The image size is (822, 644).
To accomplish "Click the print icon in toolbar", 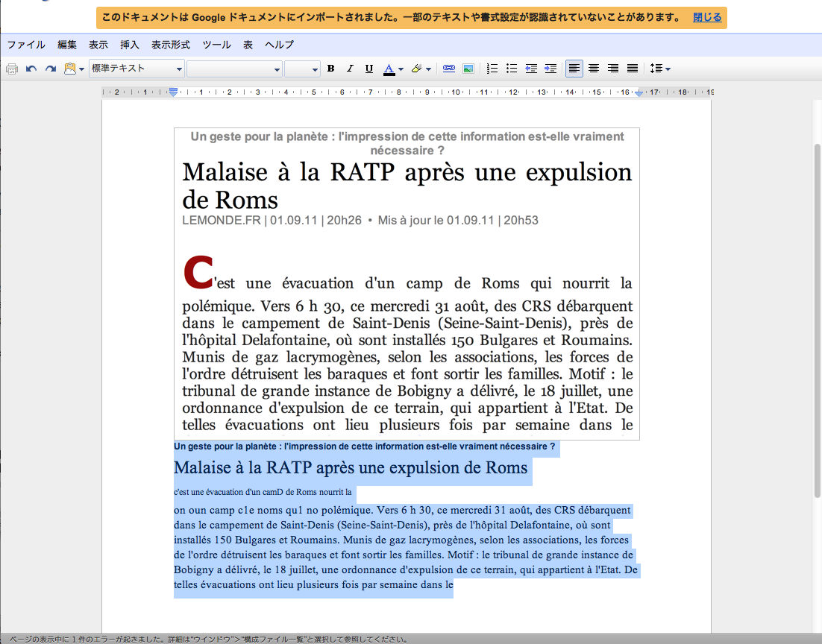I will coord(12,69).
